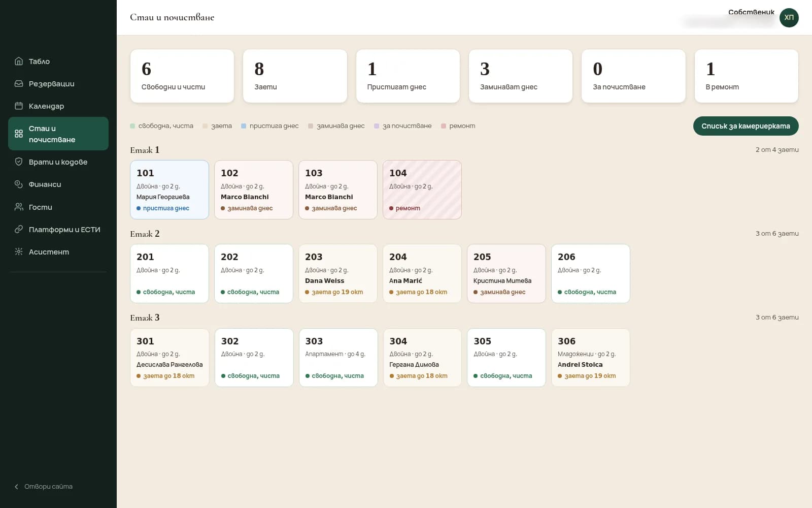
Task: Click the Заминават днес stat card
Action: point(521,76)
